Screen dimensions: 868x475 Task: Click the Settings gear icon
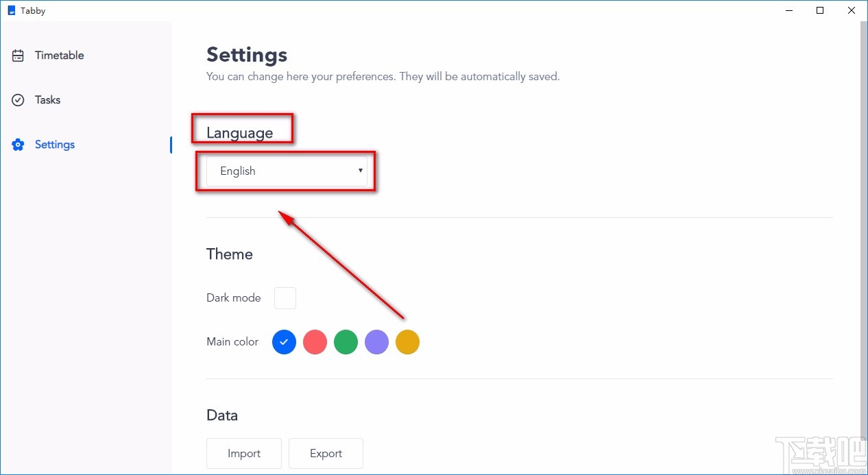(x=18, y=145)
